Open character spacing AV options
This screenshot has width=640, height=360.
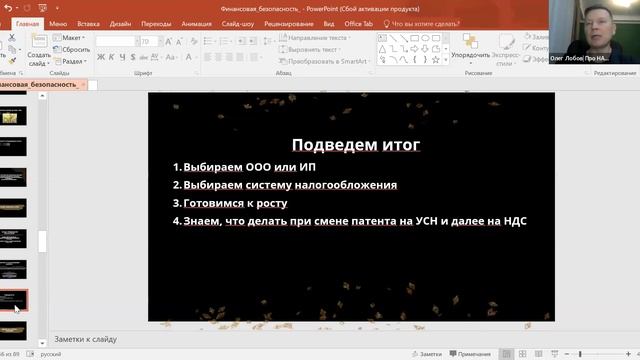pyautogui.click(x=155, y=58)
